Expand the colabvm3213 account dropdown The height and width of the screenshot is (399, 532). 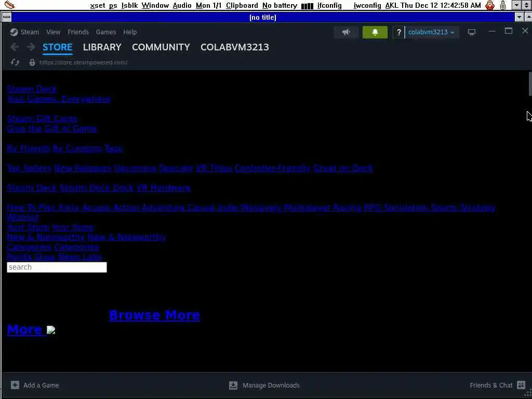pos(431,32)
